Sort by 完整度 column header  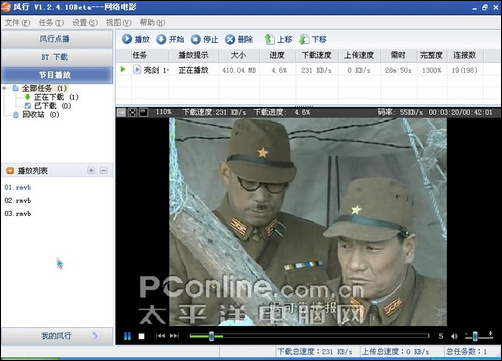coord(431,55)
